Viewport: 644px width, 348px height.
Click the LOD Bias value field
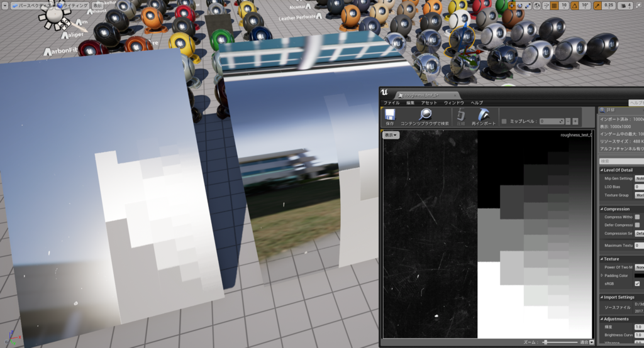(x=640, y=187)
